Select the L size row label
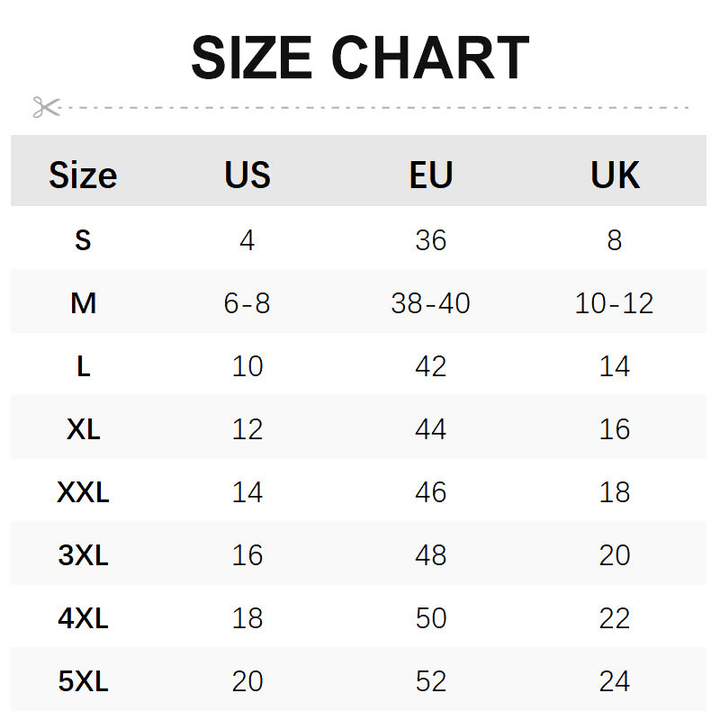Image resolution: width=720 pixels, height=720 pixels. [83, 366]
